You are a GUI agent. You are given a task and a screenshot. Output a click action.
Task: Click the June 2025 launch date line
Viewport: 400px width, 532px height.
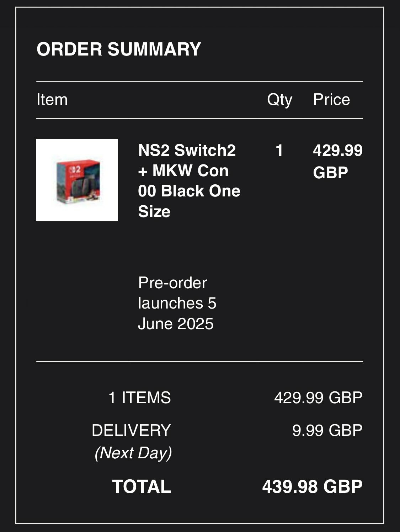176,324
